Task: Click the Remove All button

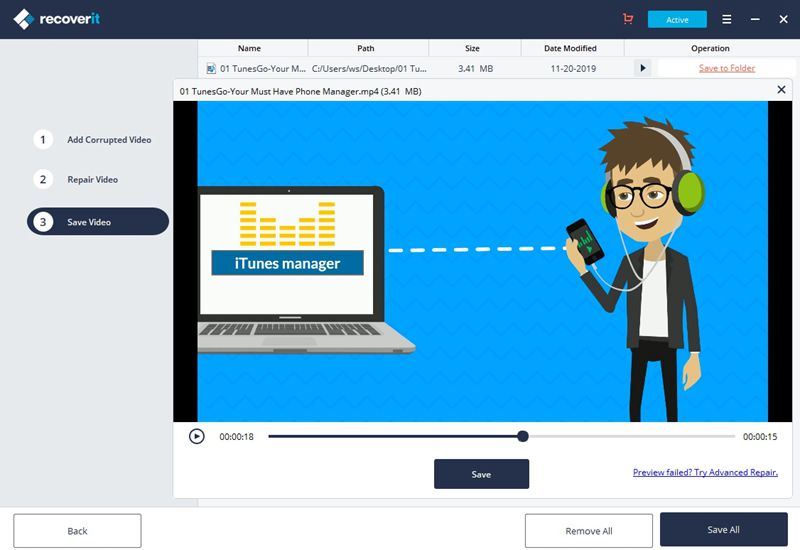Action: pyautogui.click(x=589, y=531)
